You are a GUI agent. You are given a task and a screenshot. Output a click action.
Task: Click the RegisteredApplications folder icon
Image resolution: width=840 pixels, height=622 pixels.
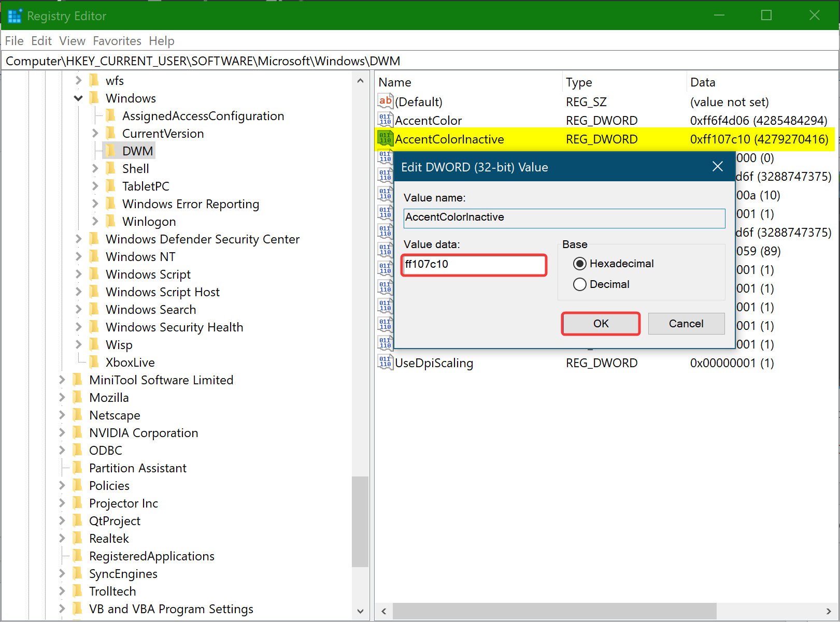click(x=77, y=556)
